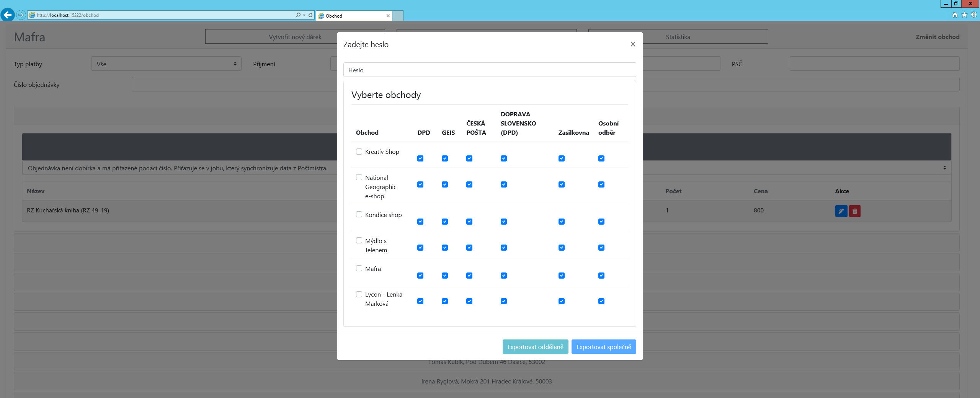
Task: Open the order status dropdown about Objednávka
Action: coord(486,168)
